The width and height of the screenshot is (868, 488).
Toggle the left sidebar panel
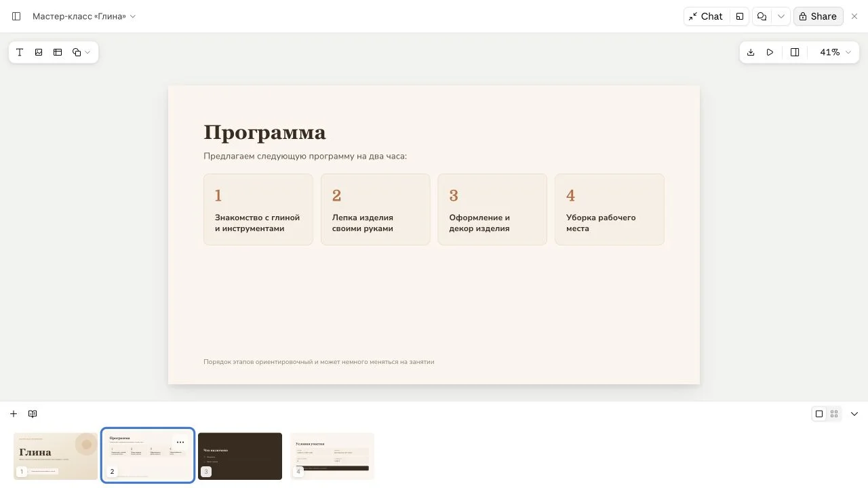(16, 16)
